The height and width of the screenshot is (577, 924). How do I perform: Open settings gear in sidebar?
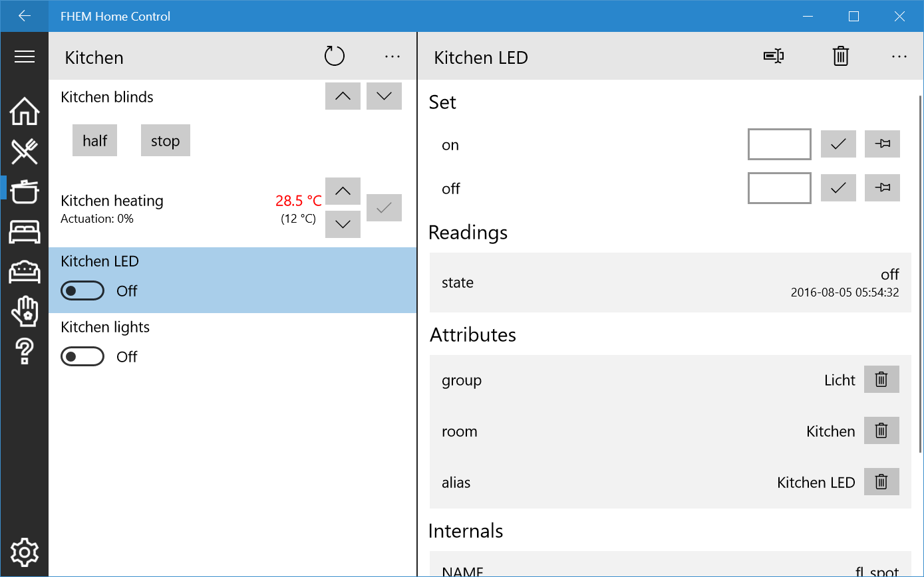pyautogui.click(x=25, y=552)
